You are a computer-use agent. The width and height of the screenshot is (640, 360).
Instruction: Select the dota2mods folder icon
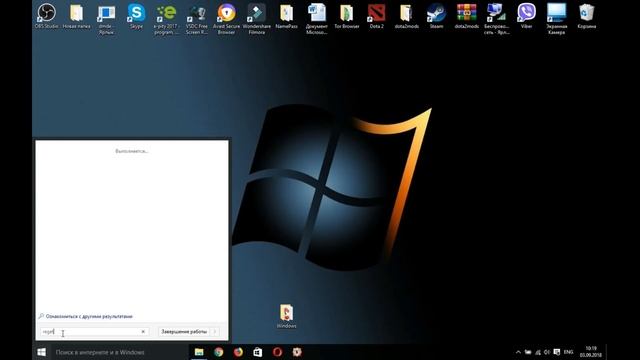(407, 16)
